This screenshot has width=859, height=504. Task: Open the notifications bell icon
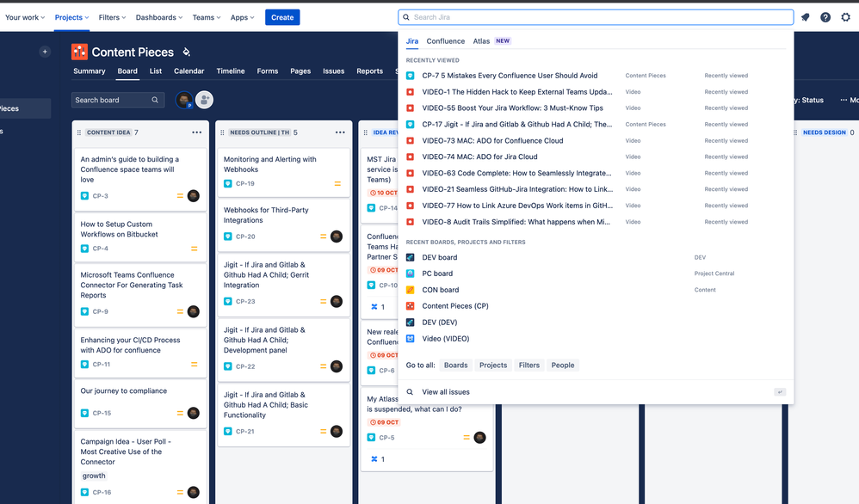(806, 17)
